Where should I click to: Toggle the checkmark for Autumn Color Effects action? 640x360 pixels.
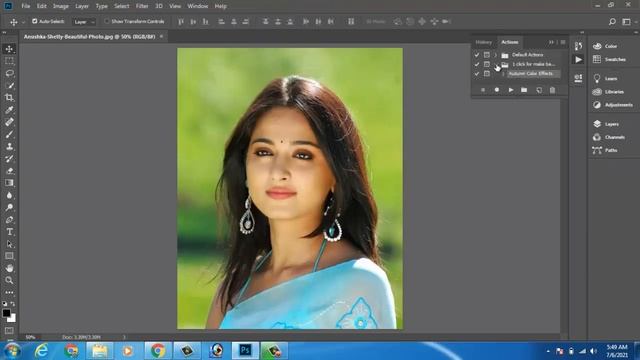click(477, 73)
